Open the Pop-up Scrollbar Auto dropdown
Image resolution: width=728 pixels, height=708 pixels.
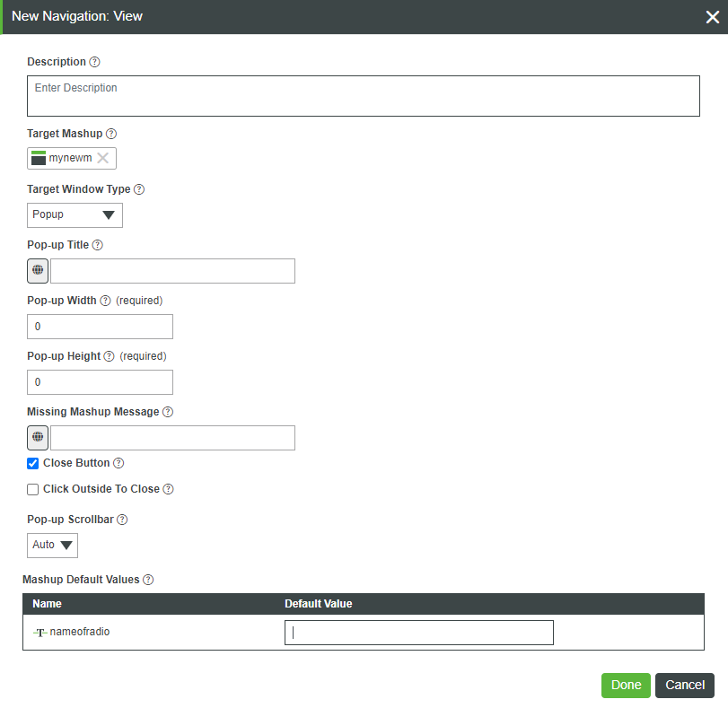(x=52, y=545)
